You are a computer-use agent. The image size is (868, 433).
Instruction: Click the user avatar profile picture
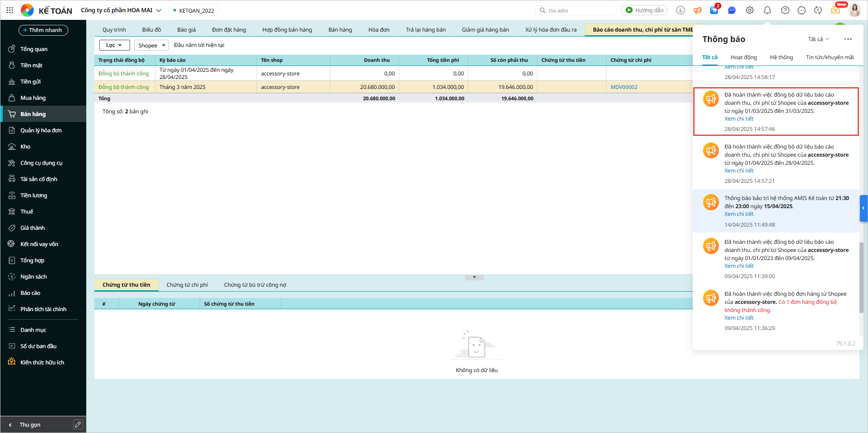pos(854,10)
